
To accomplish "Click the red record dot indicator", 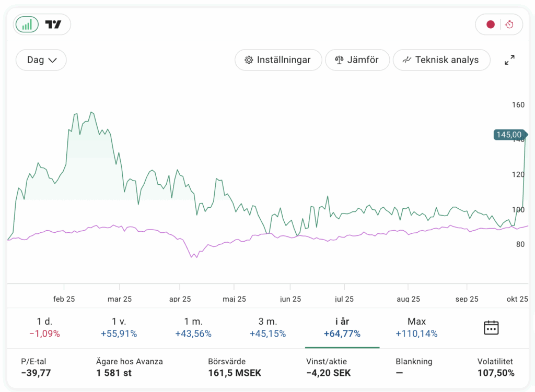I will coord(490,25).
